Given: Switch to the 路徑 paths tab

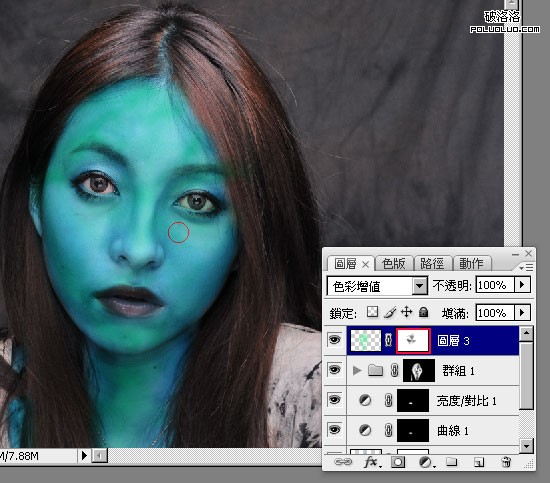Looking at the screenshot, I should click(x=432, y=263).
